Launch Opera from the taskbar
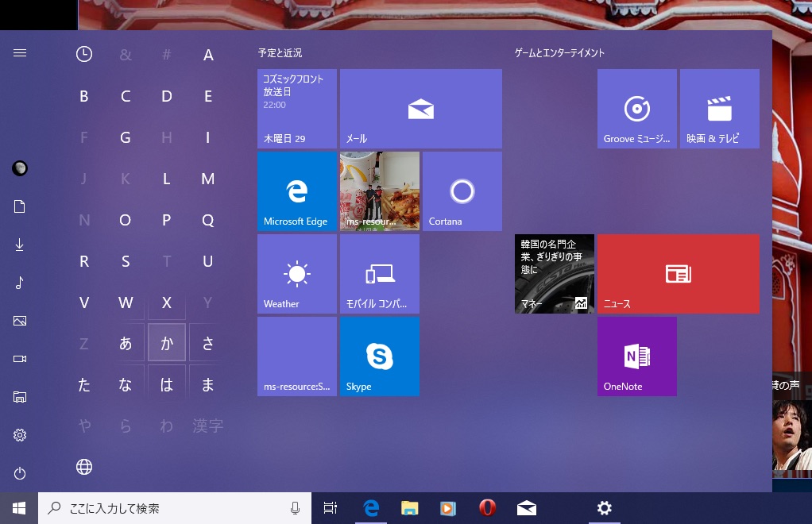 (487, 508)
